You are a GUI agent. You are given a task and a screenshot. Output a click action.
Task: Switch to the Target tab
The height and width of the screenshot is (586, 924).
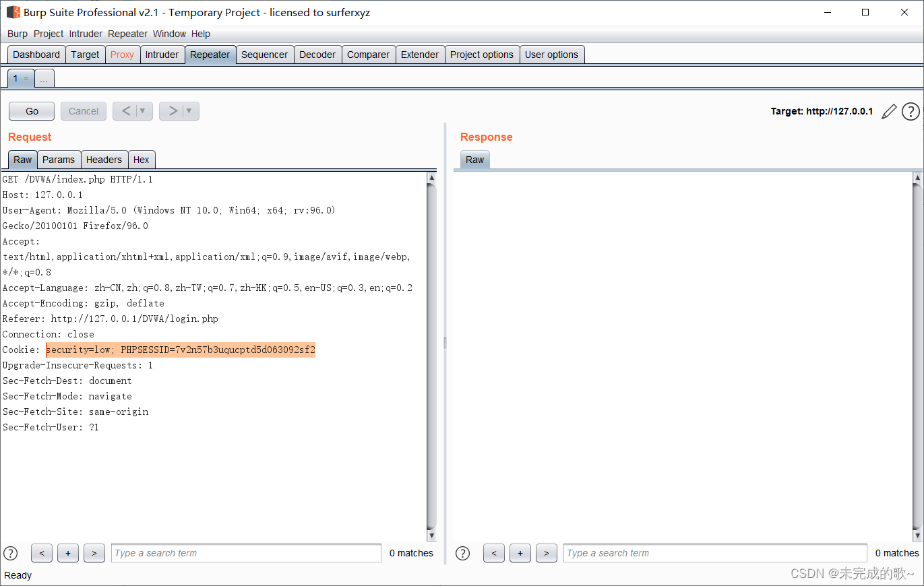[x=85, y=55]
